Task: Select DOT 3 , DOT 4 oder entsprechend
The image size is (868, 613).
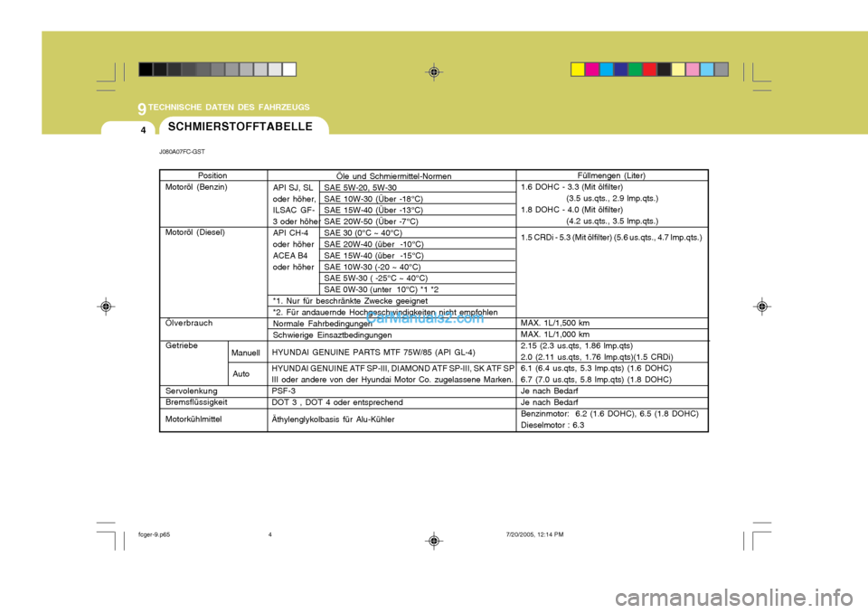Action: (x=337, y=402)
